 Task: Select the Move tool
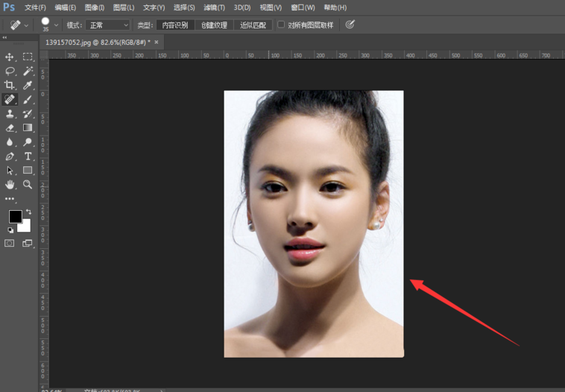(x=10, y=57)
